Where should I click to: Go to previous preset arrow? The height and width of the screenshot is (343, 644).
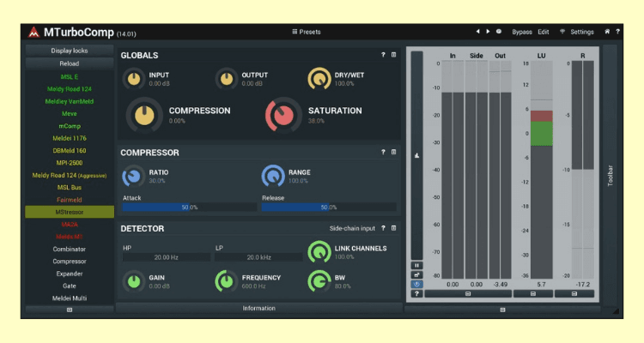(x=477, y=32)
